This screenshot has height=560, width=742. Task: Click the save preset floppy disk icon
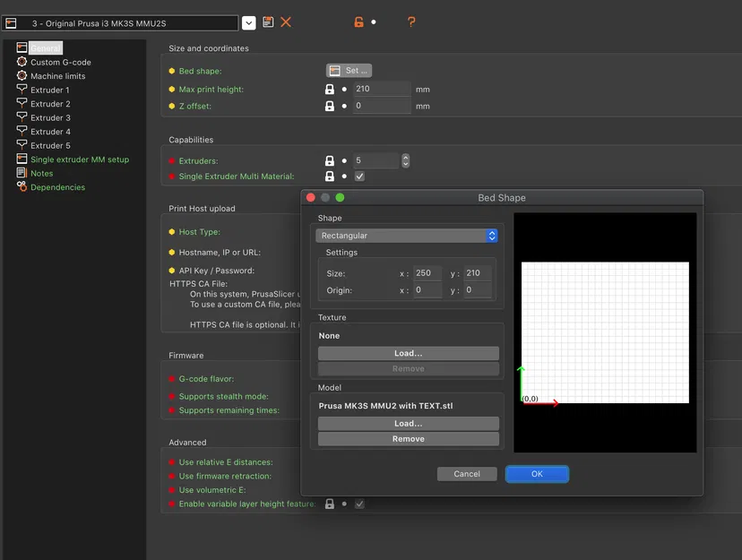(268, 22)
